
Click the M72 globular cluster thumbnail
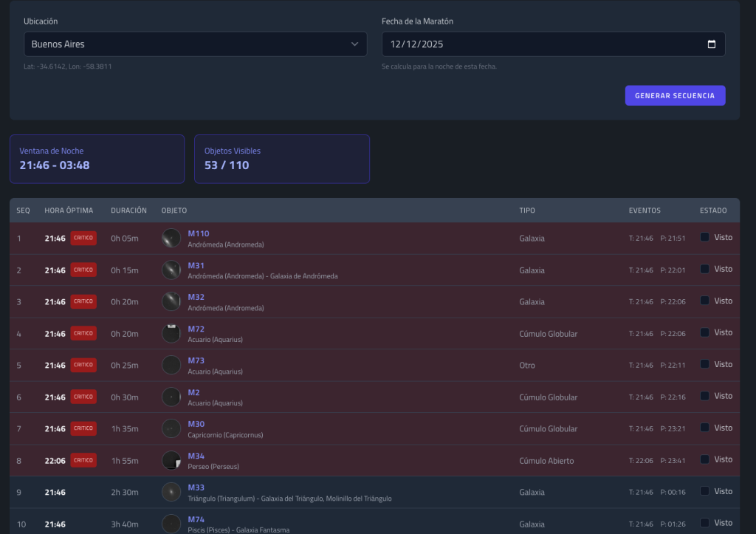(x=171, y=333)
